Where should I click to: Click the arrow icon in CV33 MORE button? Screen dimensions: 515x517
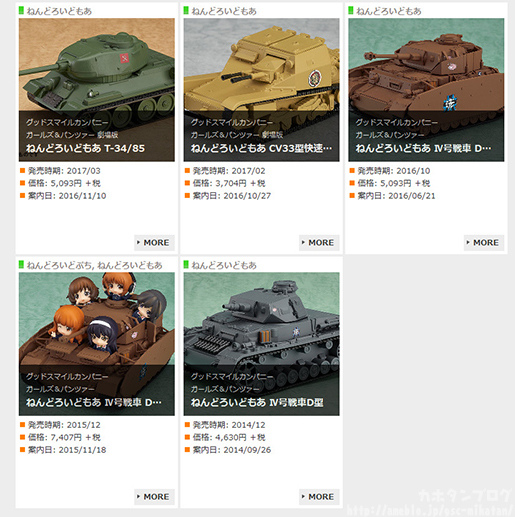pos(303,242)
